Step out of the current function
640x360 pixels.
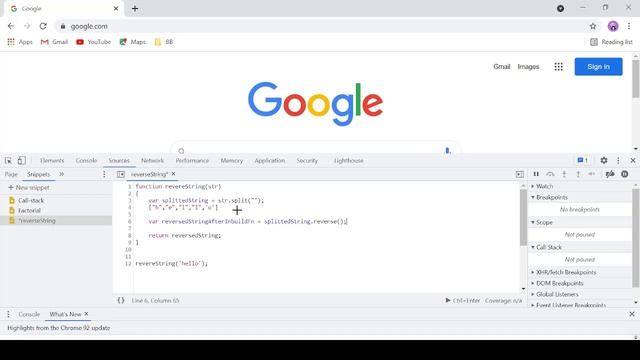tap(578, 174)
